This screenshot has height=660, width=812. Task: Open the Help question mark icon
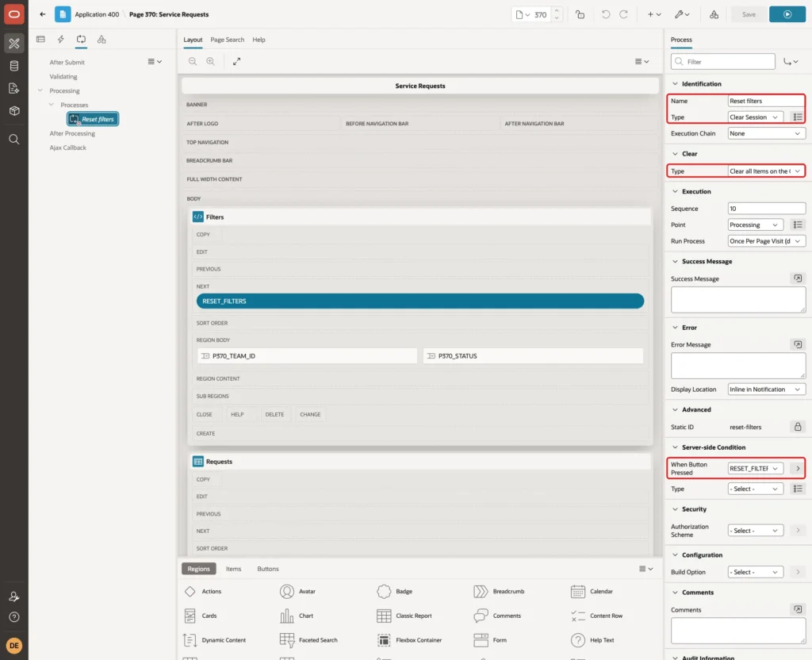click(x=14, y=617)
